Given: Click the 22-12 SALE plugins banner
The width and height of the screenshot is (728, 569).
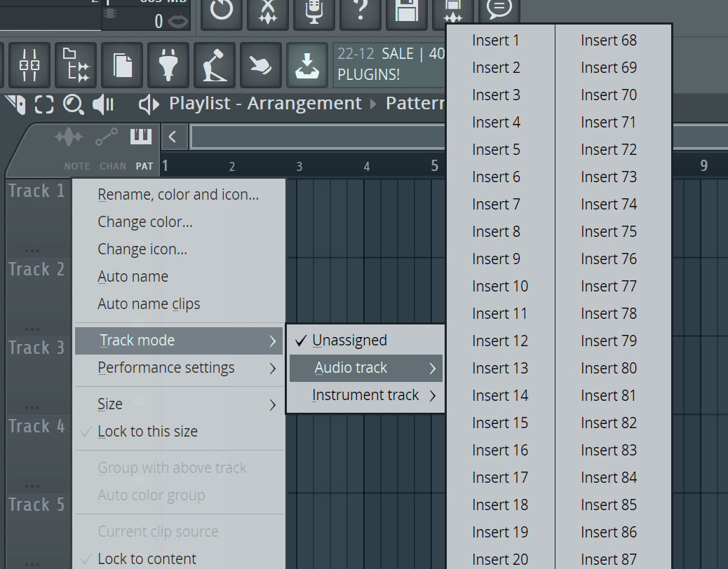Looking at the screenshot, I should (389, 64).
